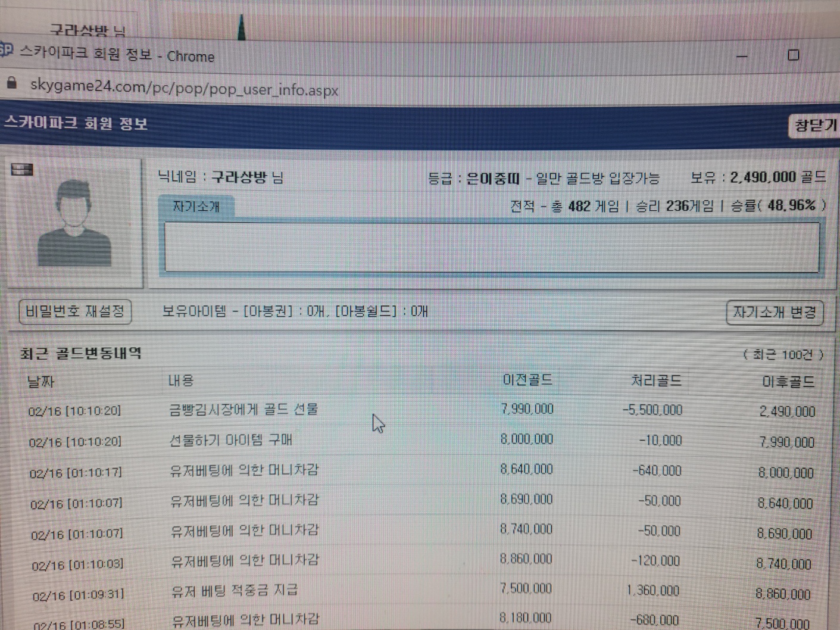This screenshot has width=840, height=630.
Task: Click the small flag icon above avatar
Action: pyautogui.click(x=22, y=170)
